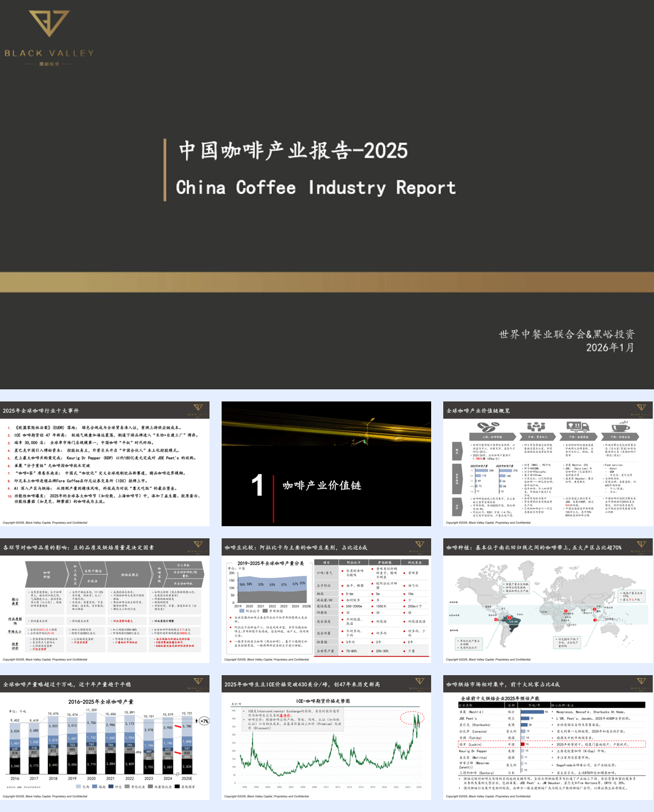
Task: Open the 咖啡豆比较 阿拉比卡 slide
Action: pyautogui.click(x=326, y=601)
